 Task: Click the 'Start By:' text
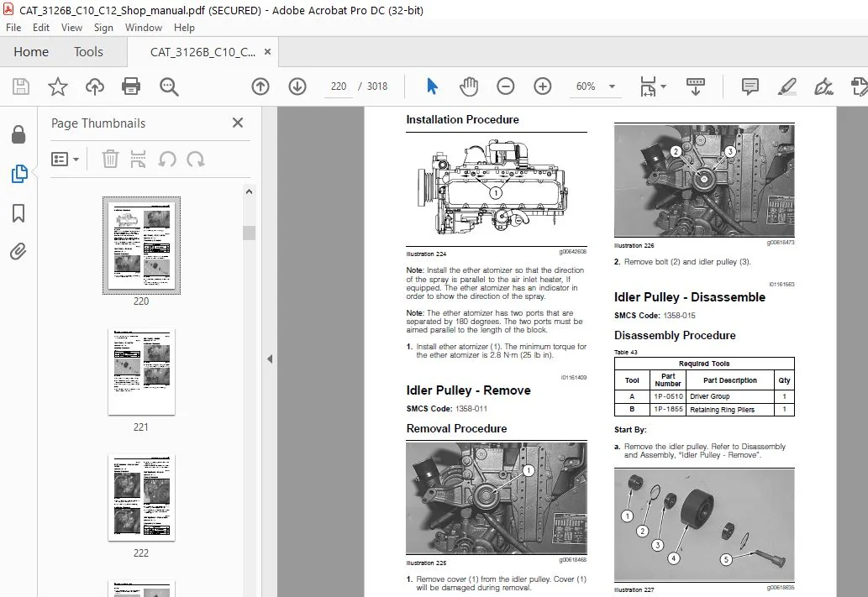pyautogui.click(x=630, y=430)
